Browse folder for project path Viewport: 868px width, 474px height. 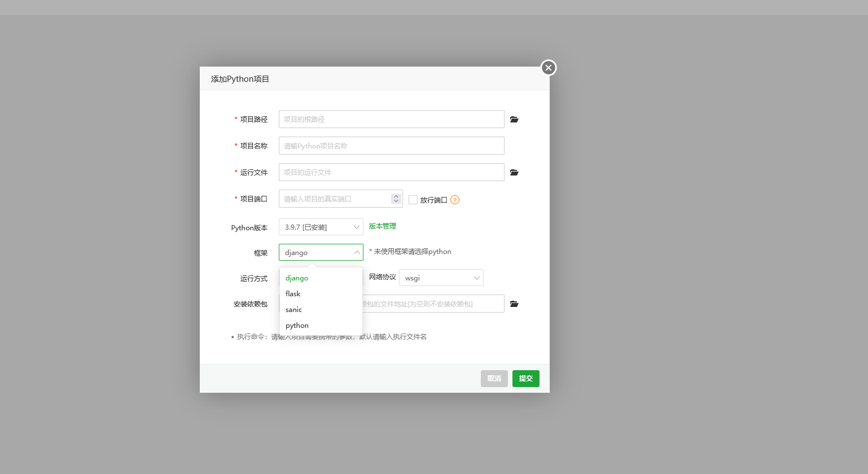514,120
